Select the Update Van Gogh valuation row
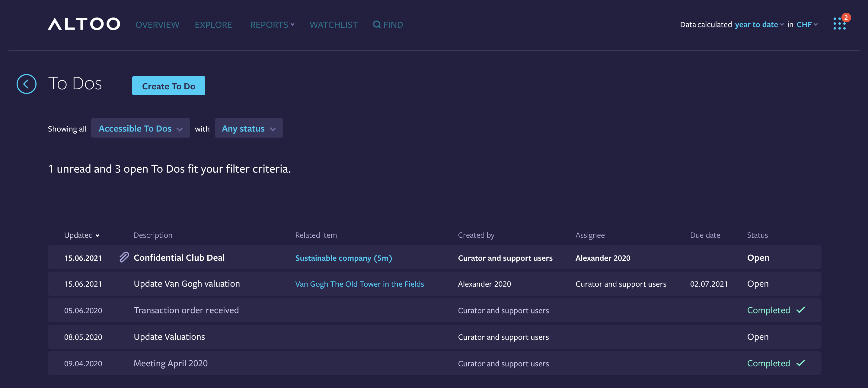Image resolution: width=868 pixels, height=388 pixels. click(x=186, y=284)
